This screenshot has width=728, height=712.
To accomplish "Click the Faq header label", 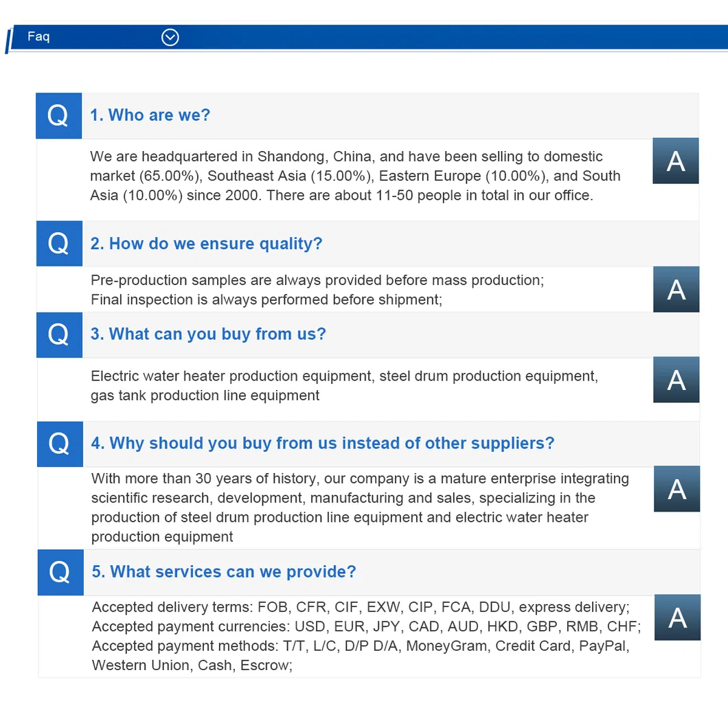I will [x=38, y=36].
